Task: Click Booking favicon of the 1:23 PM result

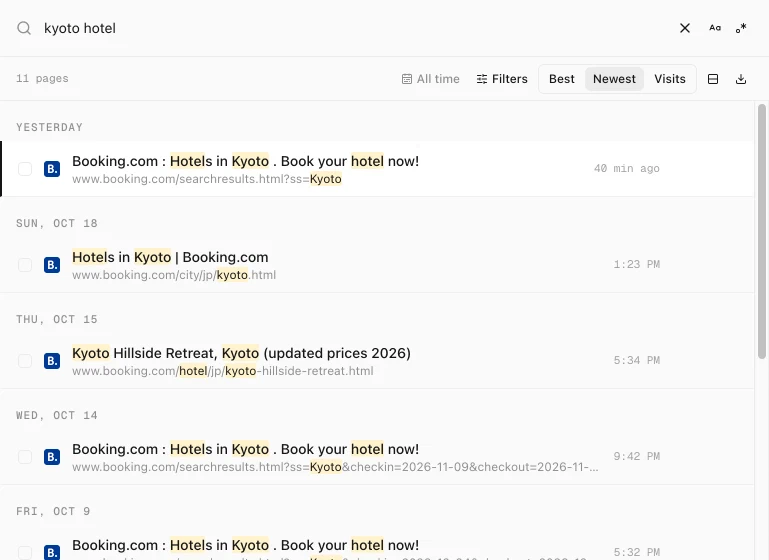Action: pos(52,265)
